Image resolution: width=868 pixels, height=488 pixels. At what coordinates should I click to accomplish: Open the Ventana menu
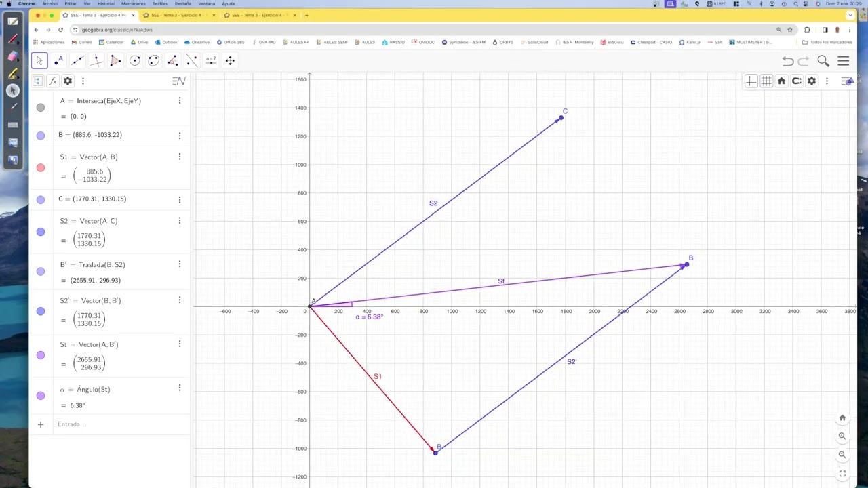coord(206,3)
